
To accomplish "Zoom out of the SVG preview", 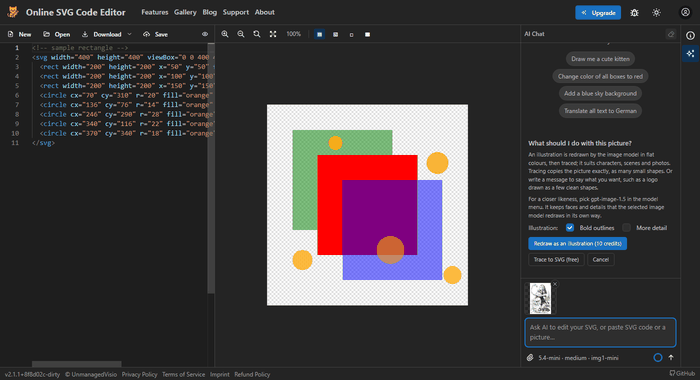I will 241,34.
